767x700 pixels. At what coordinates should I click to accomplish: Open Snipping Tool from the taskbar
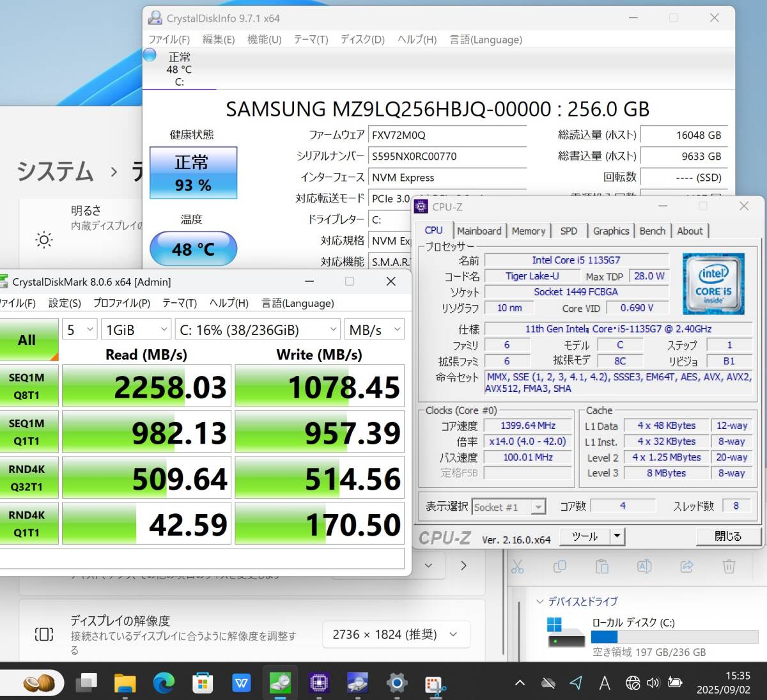435,683
